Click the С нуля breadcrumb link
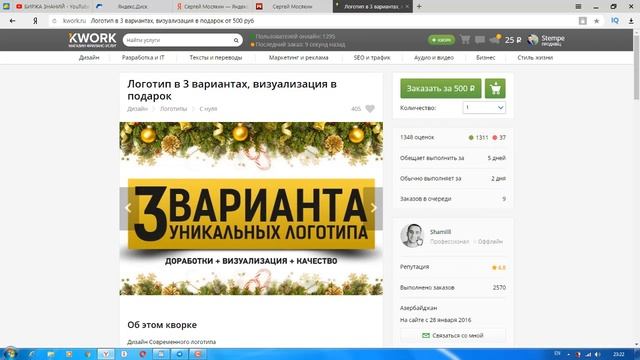640x360 pixels. (208, 109)
